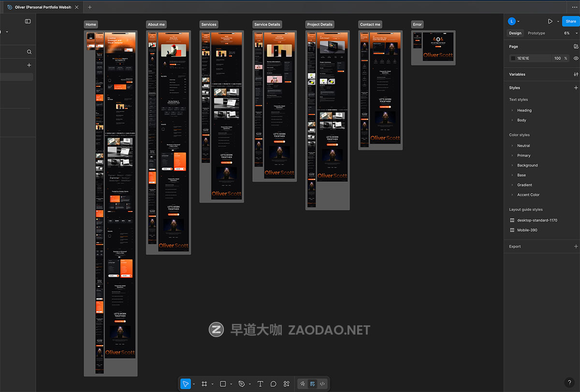Screen dimensions: 580x392
Task: Close the Oliver file tab
Action: [x=76, y=7]
